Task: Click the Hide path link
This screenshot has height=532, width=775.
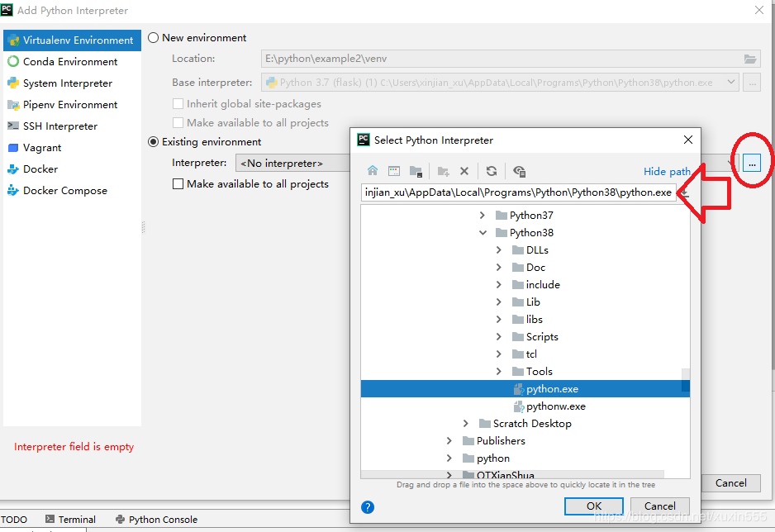Action: coord(667,171)
